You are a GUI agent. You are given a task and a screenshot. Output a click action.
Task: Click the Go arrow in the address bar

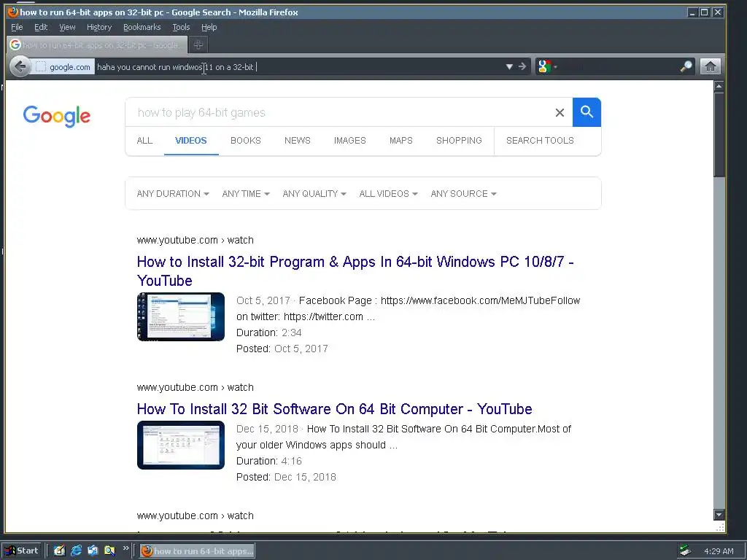(x=522, y=66)
